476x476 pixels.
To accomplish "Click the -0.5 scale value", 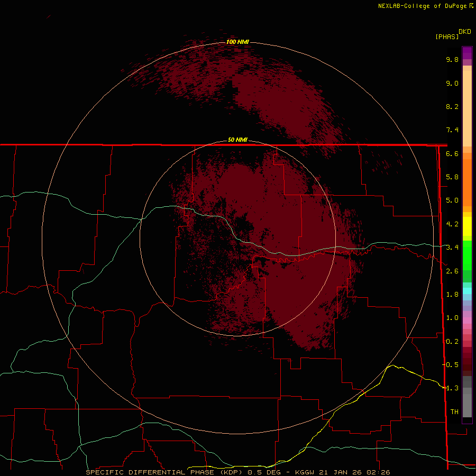I will (450, 365).
